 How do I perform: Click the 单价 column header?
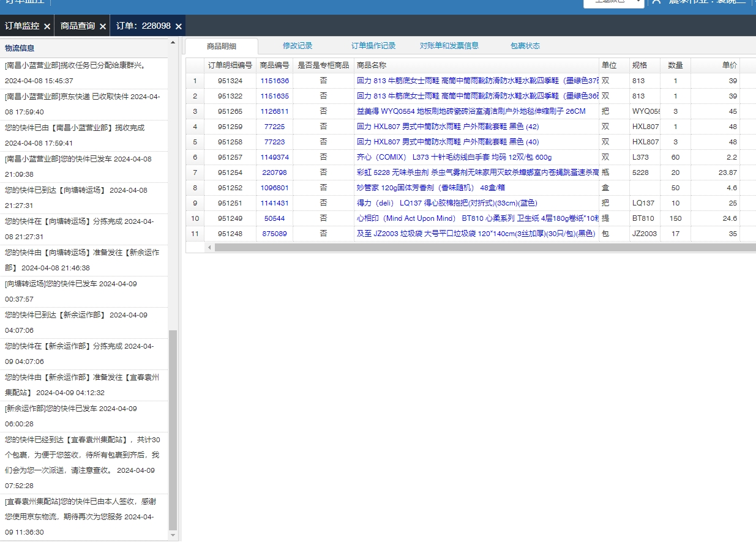coord(715,65)
